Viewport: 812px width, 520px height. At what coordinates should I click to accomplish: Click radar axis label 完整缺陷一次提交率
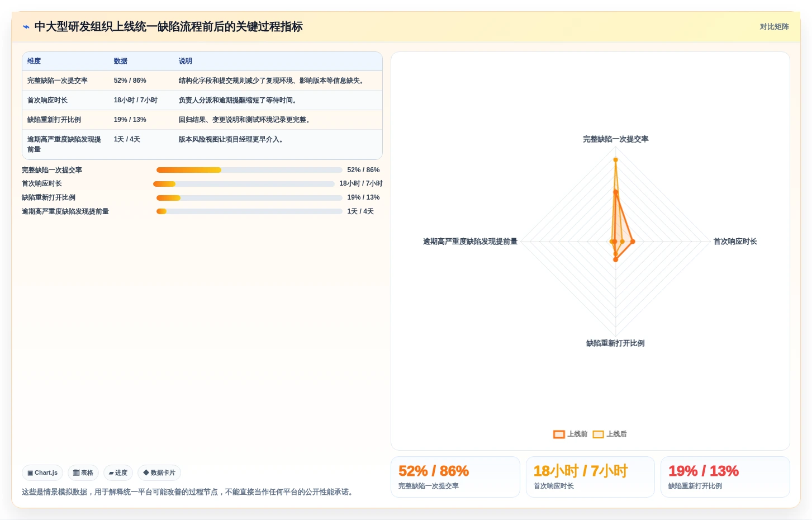616,139
